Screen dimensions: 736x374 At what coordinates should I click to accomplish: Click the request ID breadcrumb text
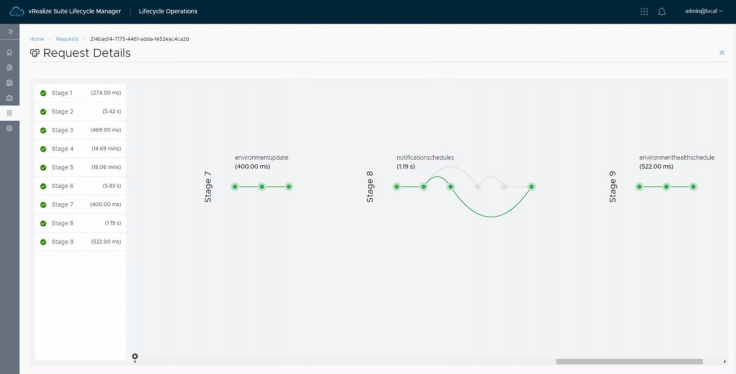click(x=139, y=39)
